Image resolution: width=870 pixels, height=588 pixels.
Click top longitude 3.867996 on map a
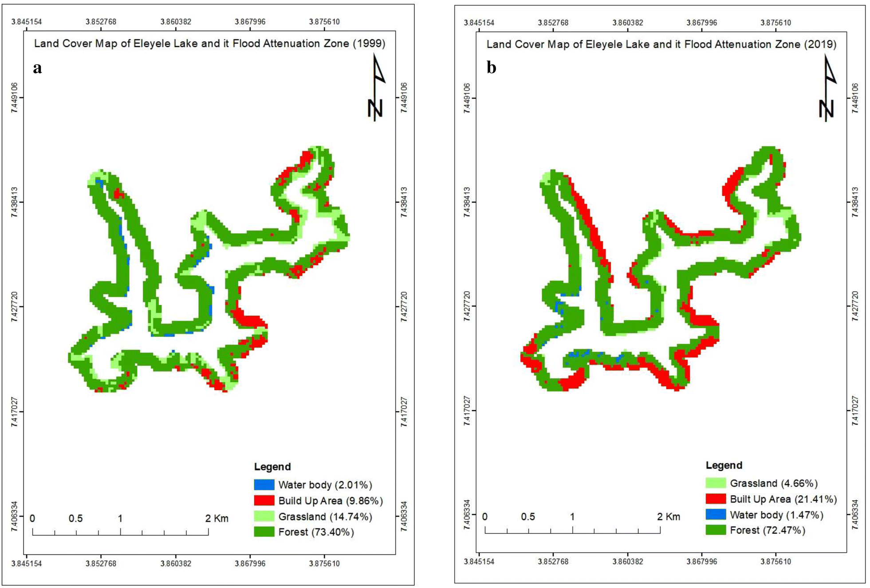250,22
